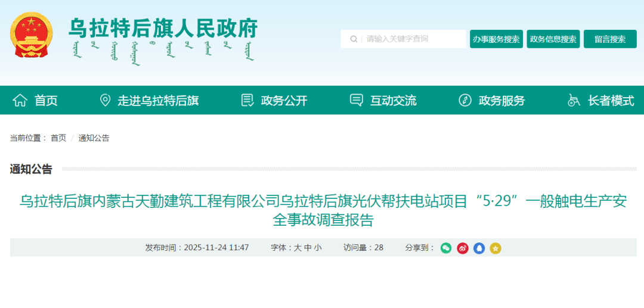Click the 留言搜索 button

pyautogui.click(x=609, y=39)
